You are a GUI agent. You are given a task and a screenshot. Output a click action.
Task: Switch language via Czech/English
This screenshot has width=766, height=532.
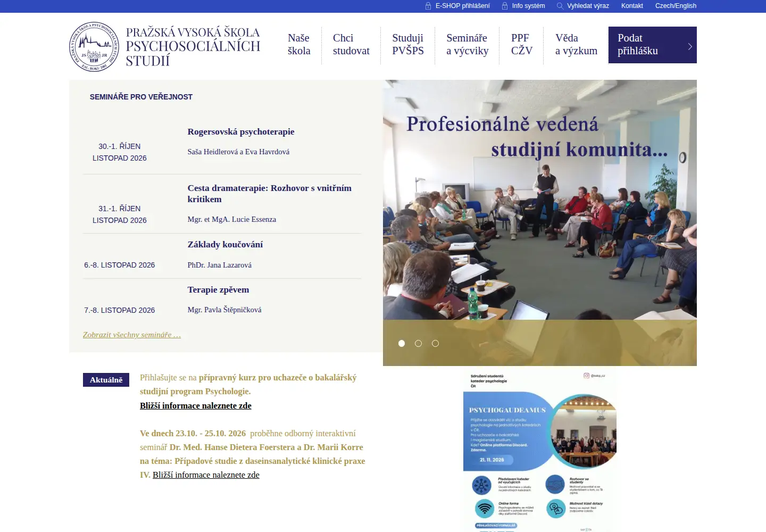click(x=676, y=6)
